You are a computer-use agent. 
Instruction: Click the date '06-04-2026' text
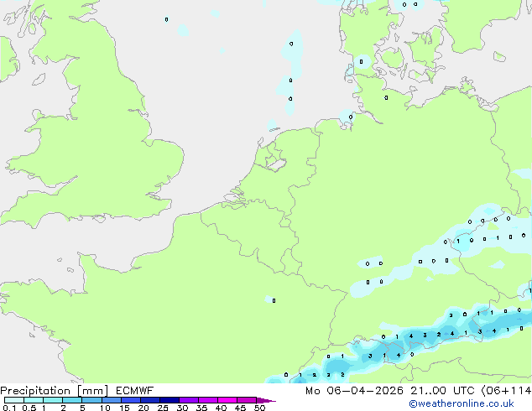coord(365,391)
